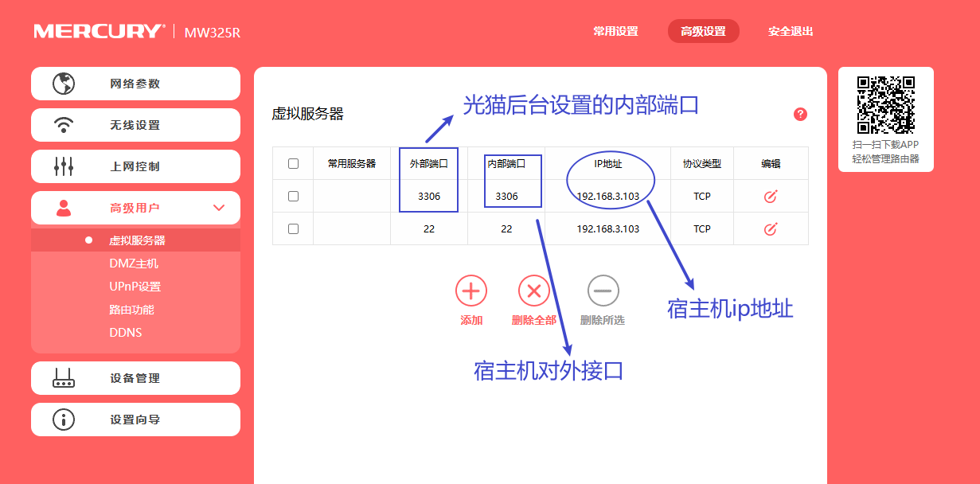Click the sliders icon for 上网控制

pos(64,166)
